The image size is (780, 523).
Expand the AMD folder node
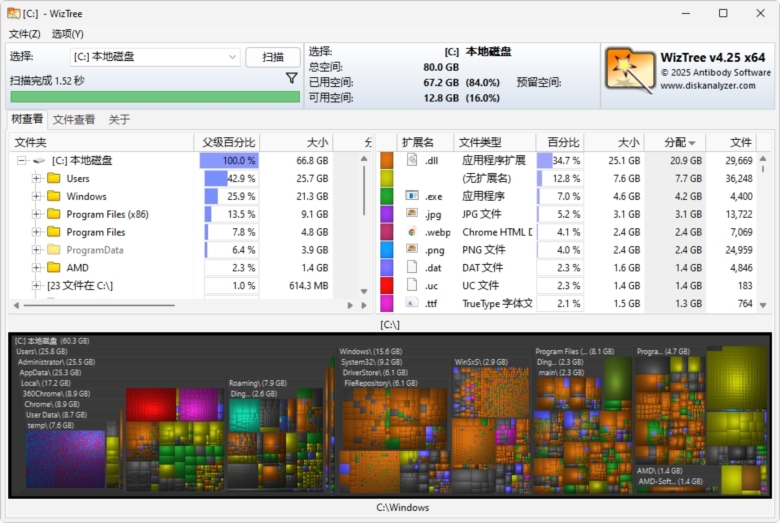point(36,268)
